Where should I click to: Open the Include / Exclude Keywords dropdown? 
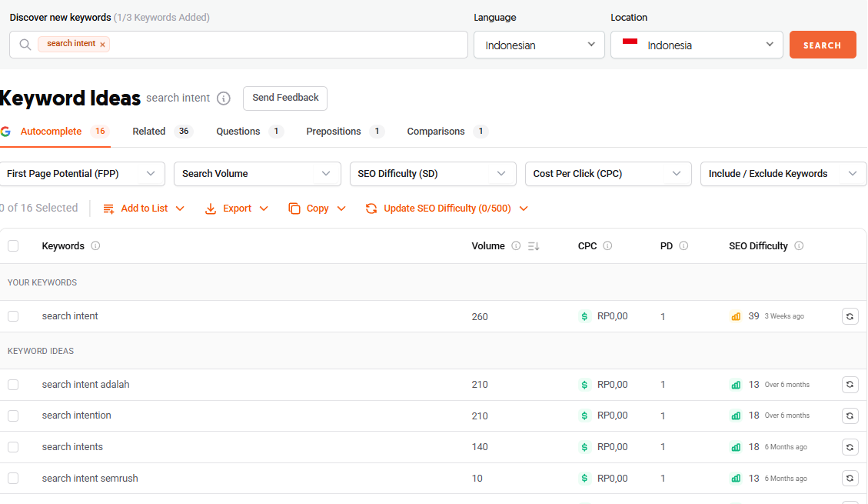[x=783, y=174]
